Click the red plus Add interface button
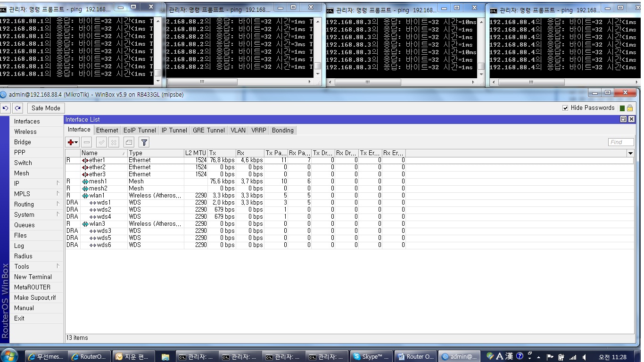This screenshot has width=644, height=362. (x=73, y=142)
